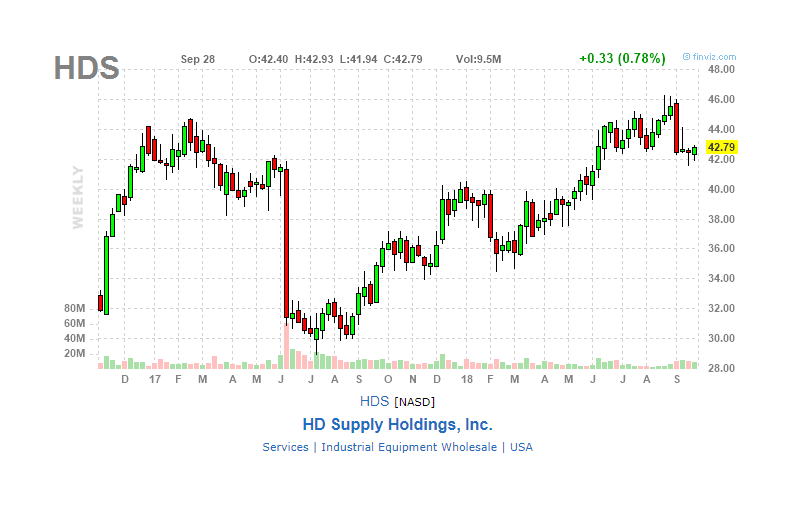This screenshot has width=796, height=506.
Task: Click the 40.00 price axis label
Action: click(x=721, y=189)
